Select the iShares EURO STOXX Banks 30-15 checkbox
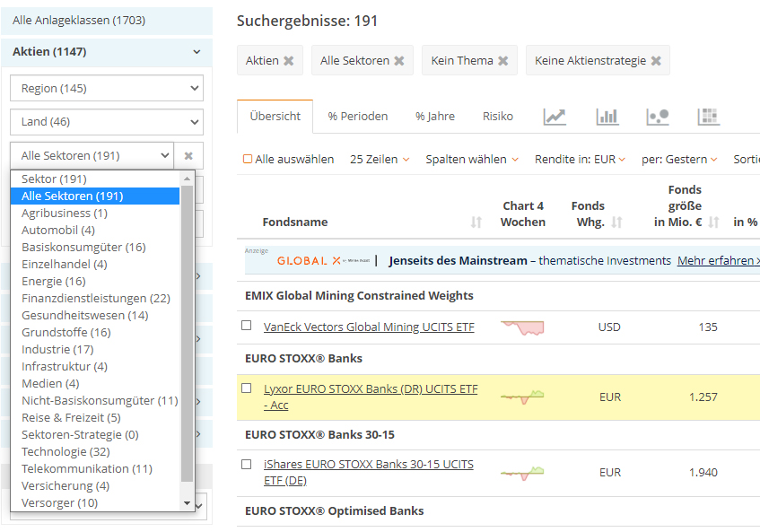This screenshot has width=760, height=532. [x=246, y=464]
